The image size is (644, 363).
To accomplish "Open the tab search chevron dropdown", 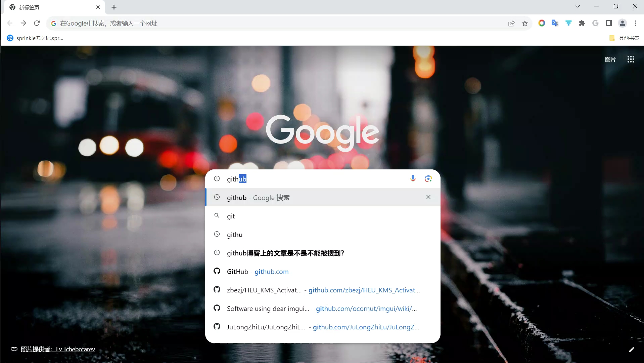I will pyautogui.click(x=578, y=6).
